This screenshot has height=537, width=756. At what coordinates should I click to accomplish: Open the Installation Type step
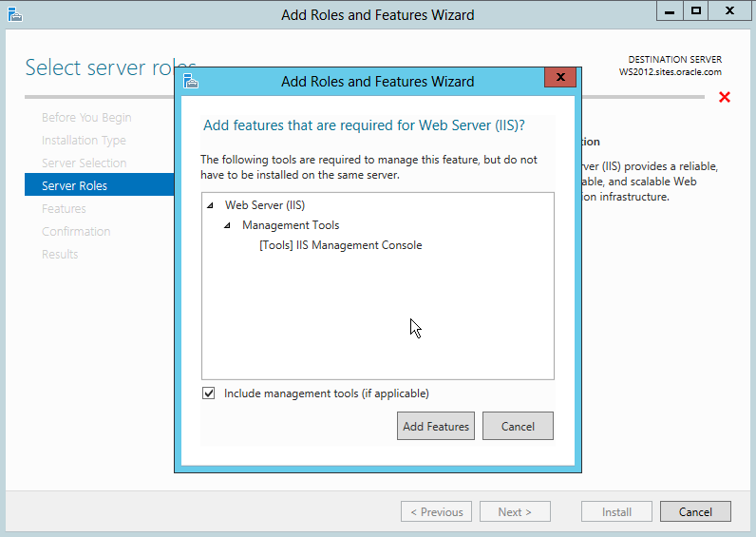click(x=84, y=141)
